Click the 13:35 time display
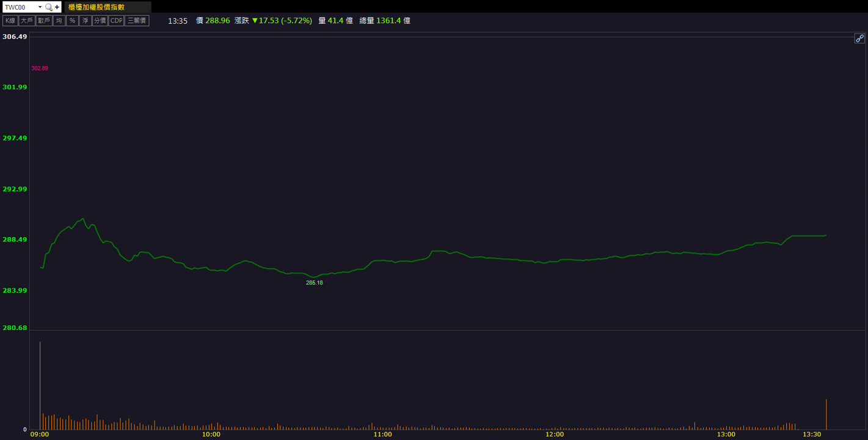 click(177, 21)
